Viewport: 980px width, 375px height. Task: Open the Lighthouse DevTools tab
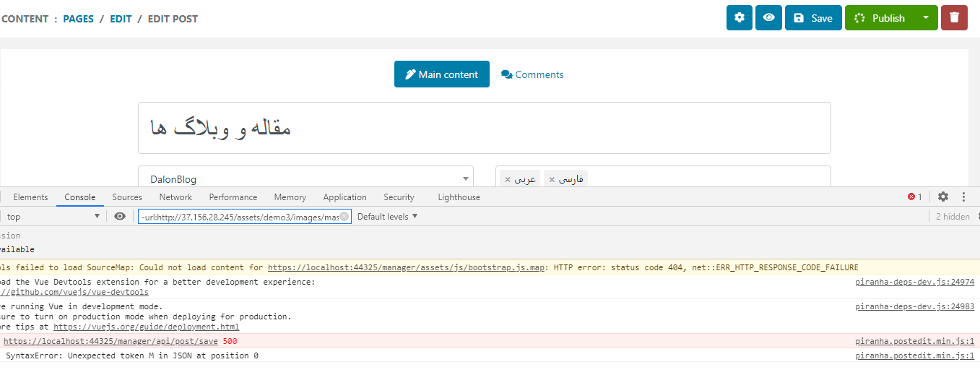pyautogui.click(x=459, y=197)
